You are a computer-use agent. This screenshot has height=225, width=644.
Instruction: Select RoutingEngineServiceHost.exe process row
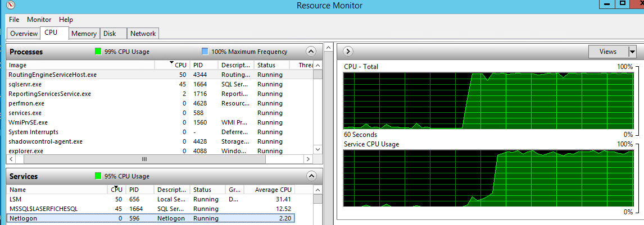tap(160, 75)
